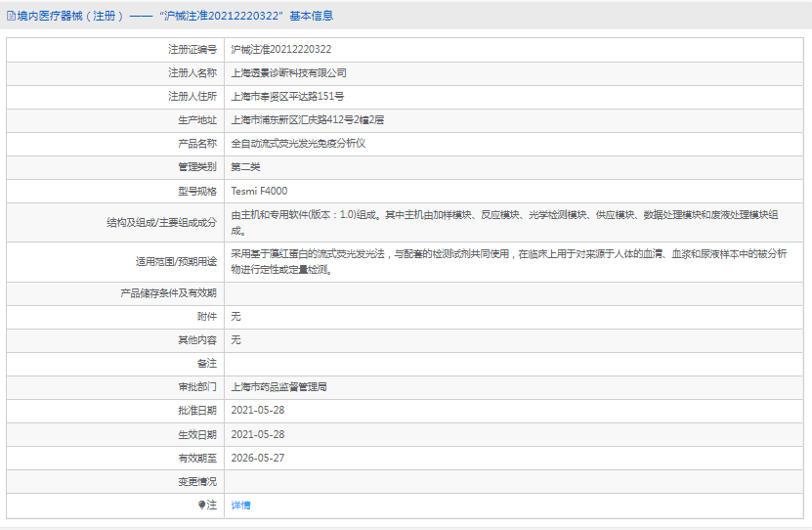This screenshot has width=812, height=530.
Task: Select the 批准日期 value 2021-05-28
Action: pos(258,411)
